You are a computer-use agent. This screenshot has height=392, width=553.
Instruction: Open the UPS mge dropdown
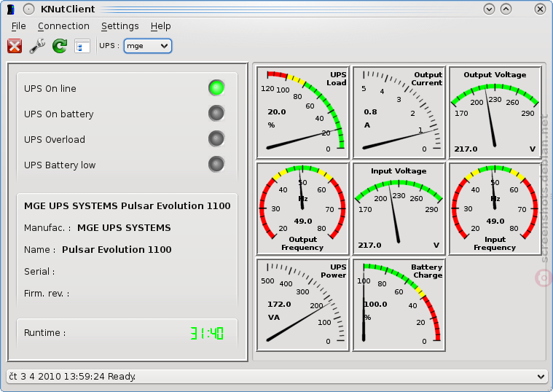(148, 46)
